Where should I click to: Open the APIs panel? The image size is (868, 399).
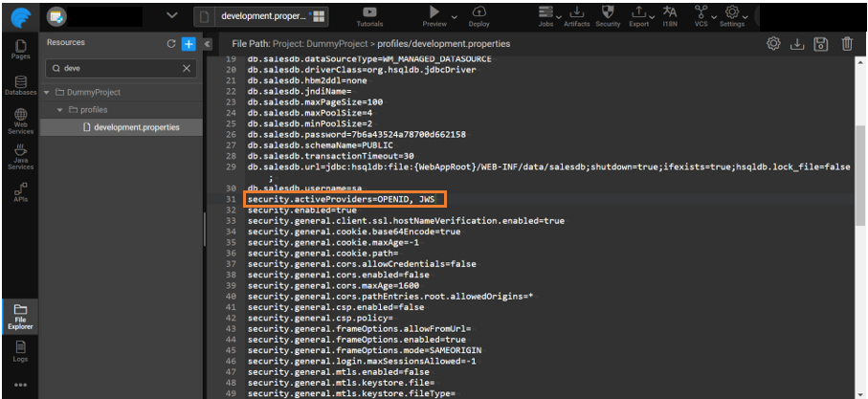coord(20,191)
